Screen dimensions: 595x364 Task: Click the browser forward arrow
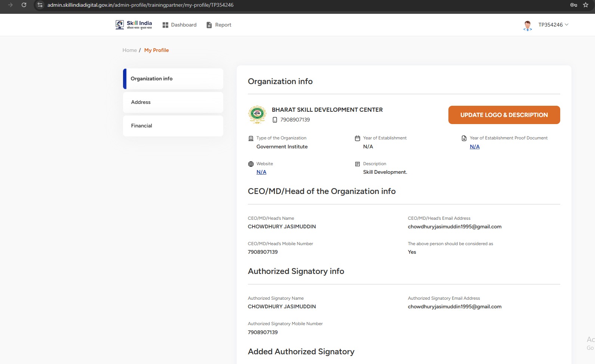pos(10,5)
